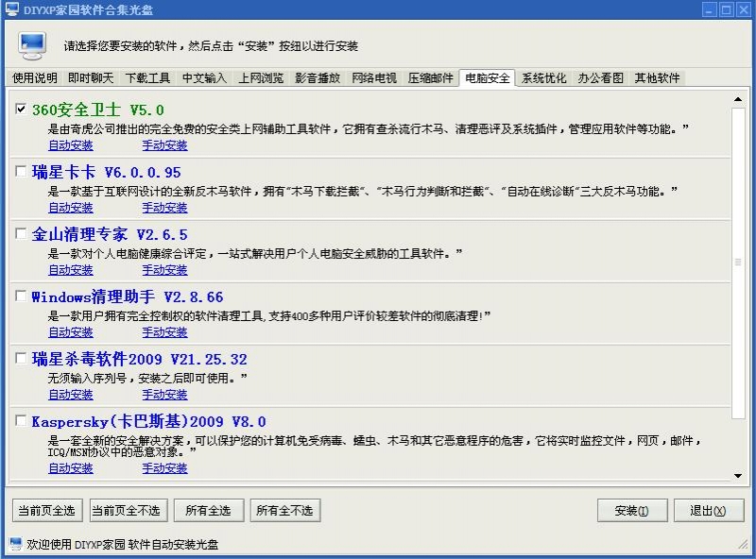Click 自动安装 for Kaspersky 2009
This screenshot has height=559, width=756.
[x=71, y=468]
